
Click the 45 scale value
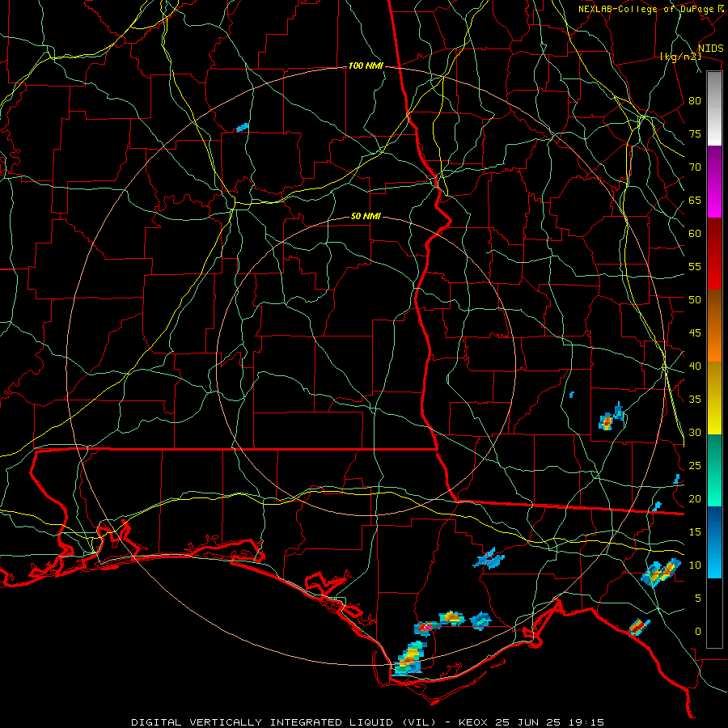click(695, 333)
